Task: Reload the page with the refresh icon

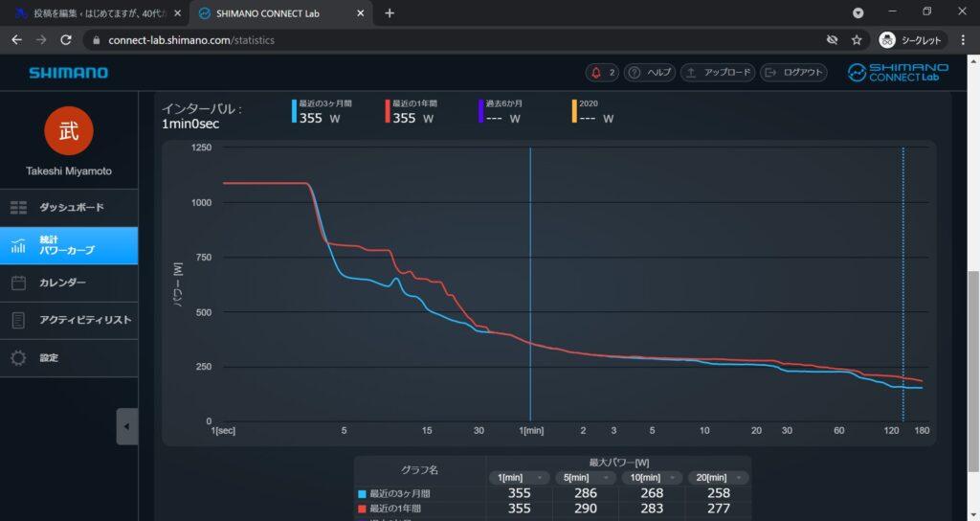Action: 66,40
